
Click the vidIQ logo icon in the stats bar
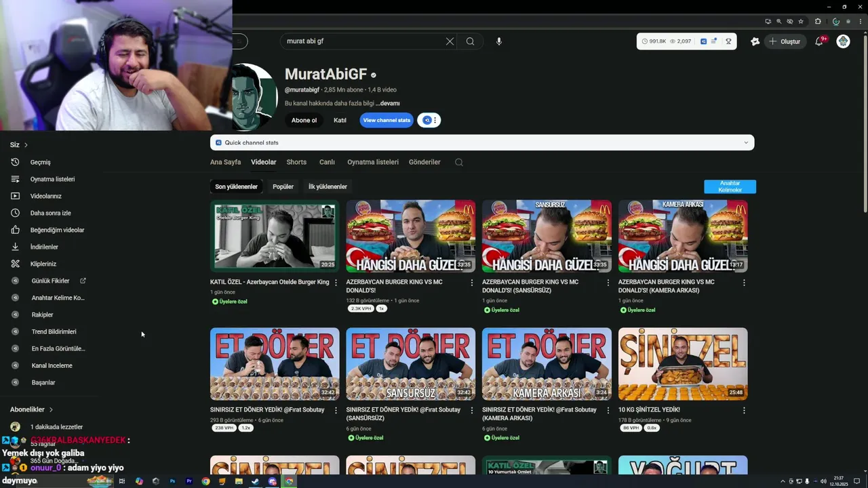[x=703, y=41]
